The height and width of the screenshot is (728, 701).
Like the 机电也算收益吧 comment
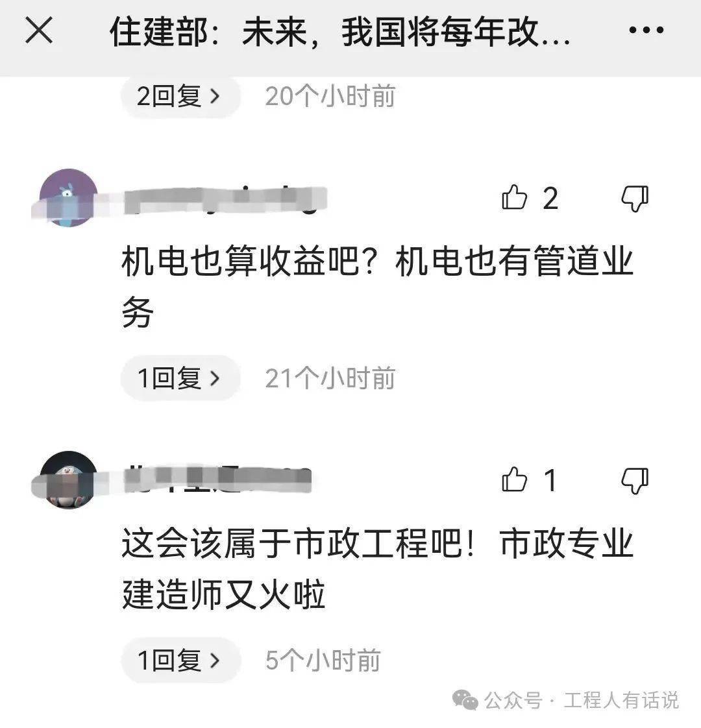pos(514,197)
